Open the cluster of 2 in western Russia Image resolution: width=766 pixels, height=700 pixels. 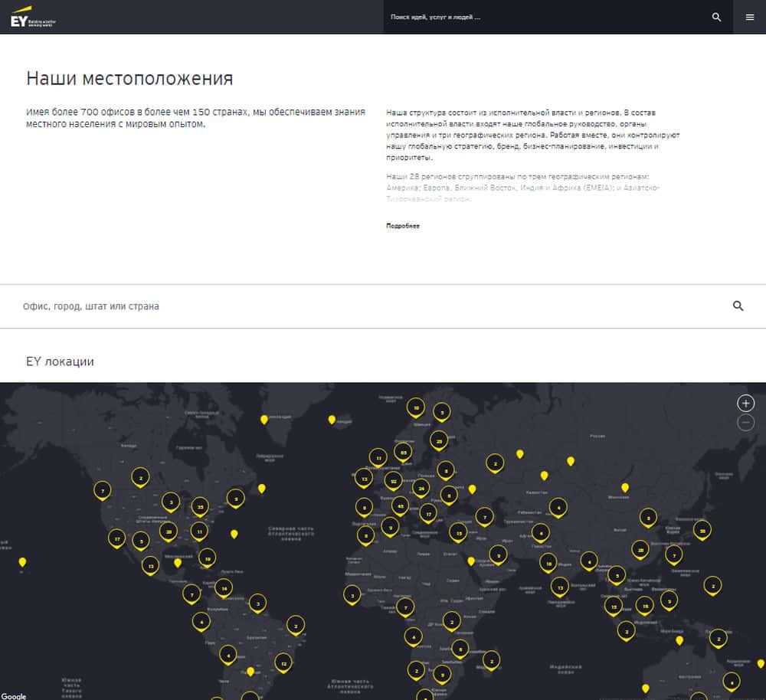pos(496,463)
